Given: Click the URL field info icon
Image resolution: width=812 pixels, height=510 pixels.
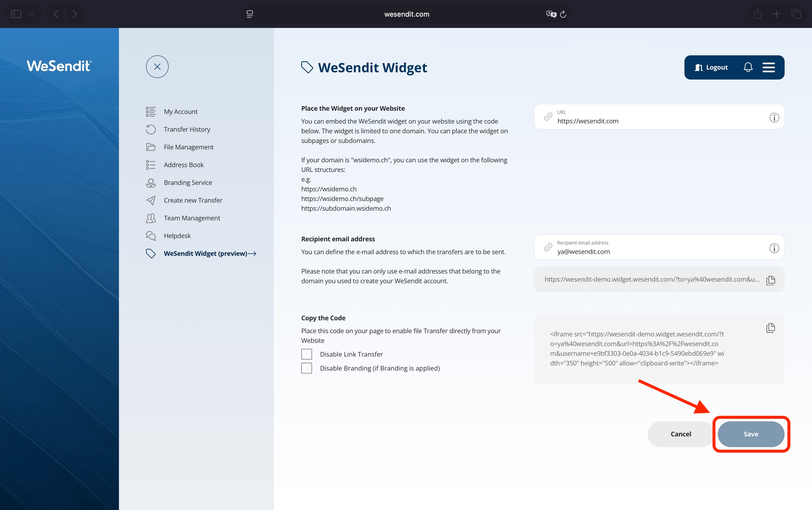Looking at the screenshot, I should (774, 118).
